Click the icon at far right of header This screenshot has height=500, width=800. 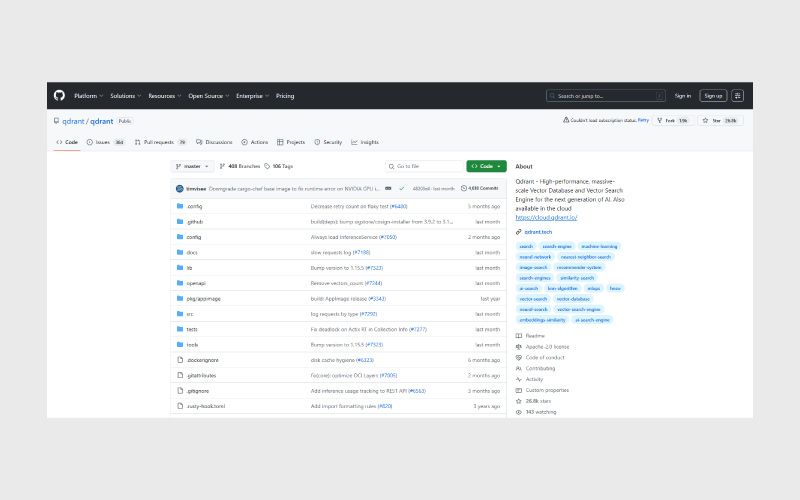738,96
